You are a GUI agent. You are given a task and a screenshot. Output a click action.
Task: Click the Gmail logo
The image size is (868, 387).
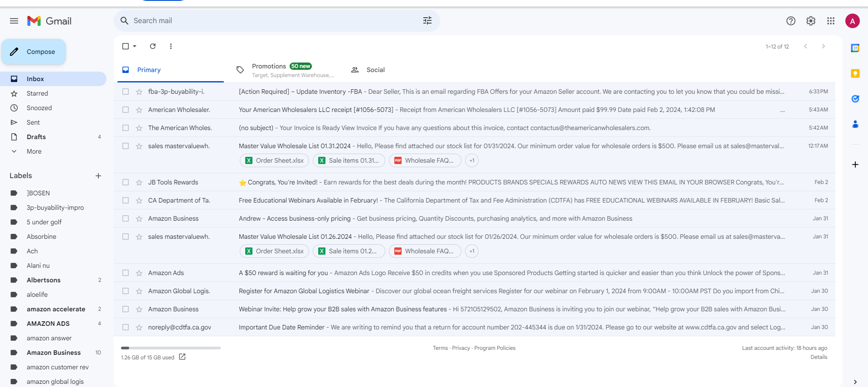tap(49, 21)
